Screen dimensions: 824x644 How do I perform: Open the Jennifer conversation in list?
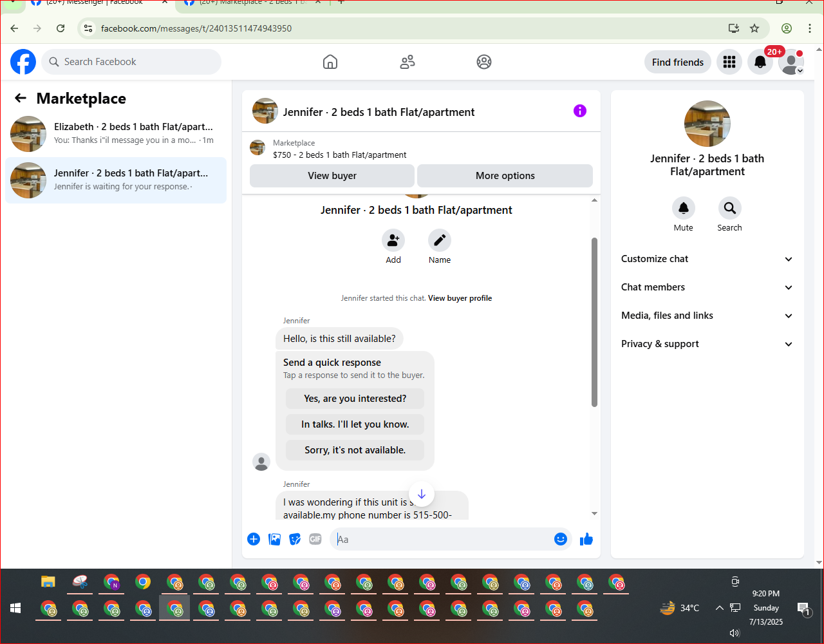coord(116,180)
